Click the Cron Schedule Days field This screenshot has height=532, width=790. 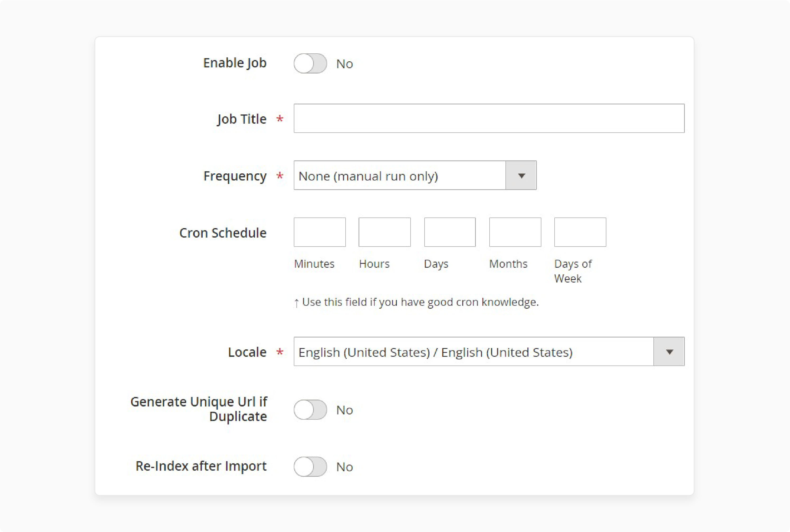click(x=449, y=232)
